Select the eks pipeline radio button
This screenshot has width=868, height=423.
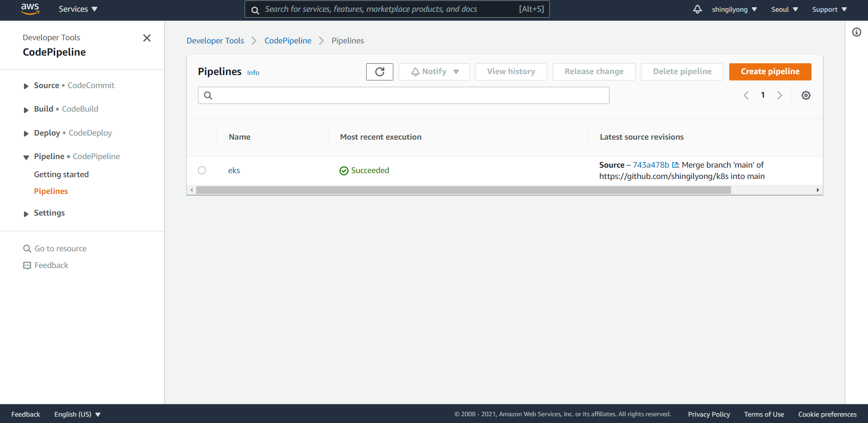point(202,170)
